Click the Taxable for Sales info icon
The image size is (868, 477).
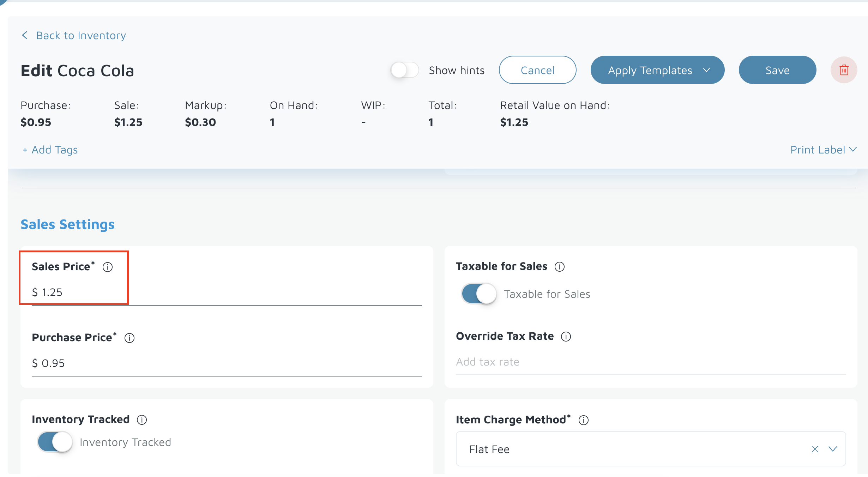(x=559, y=267)
